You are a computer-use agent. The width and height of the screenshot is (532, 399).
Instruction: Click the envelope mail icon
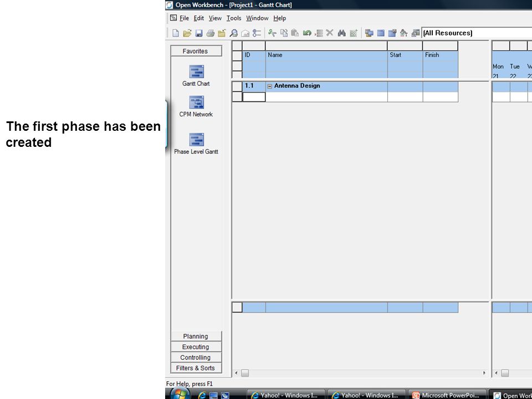(x=245, y=33)
